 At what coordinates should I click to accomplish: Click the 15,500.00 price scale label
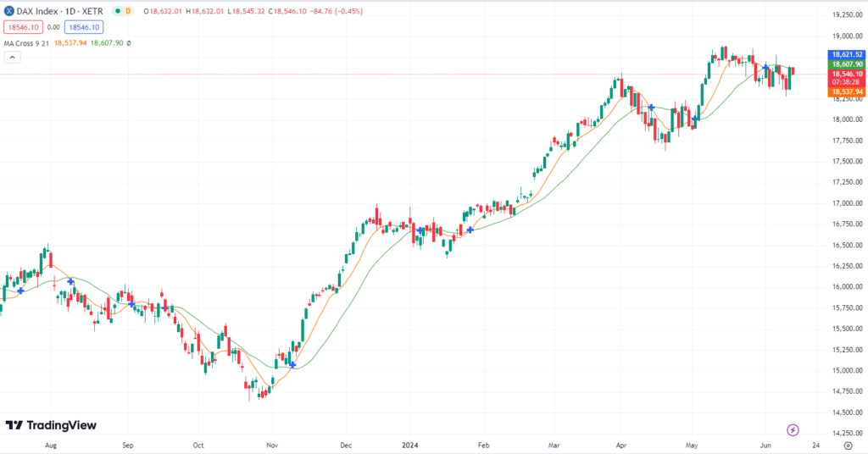848,329
